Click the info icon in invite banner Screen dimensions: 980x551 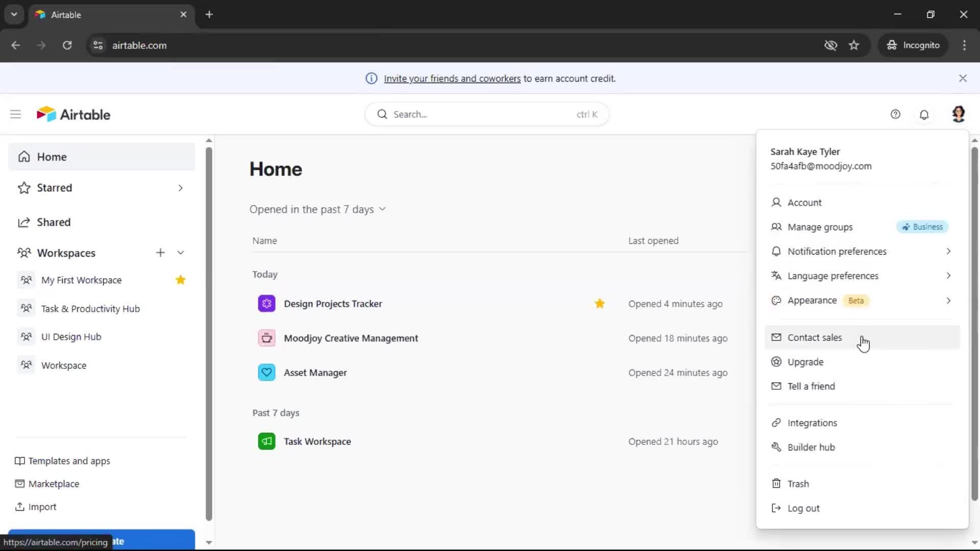(x=372, y=78)
